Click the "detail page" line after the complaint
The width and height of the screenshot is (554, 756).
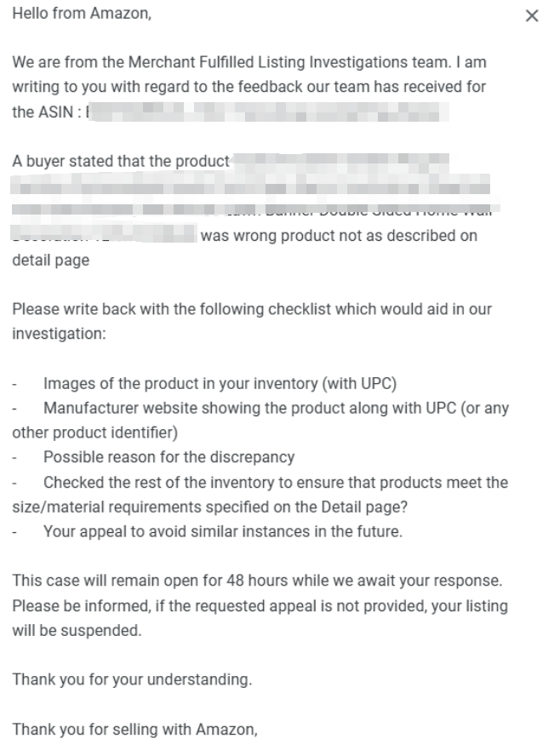[50, 261]
